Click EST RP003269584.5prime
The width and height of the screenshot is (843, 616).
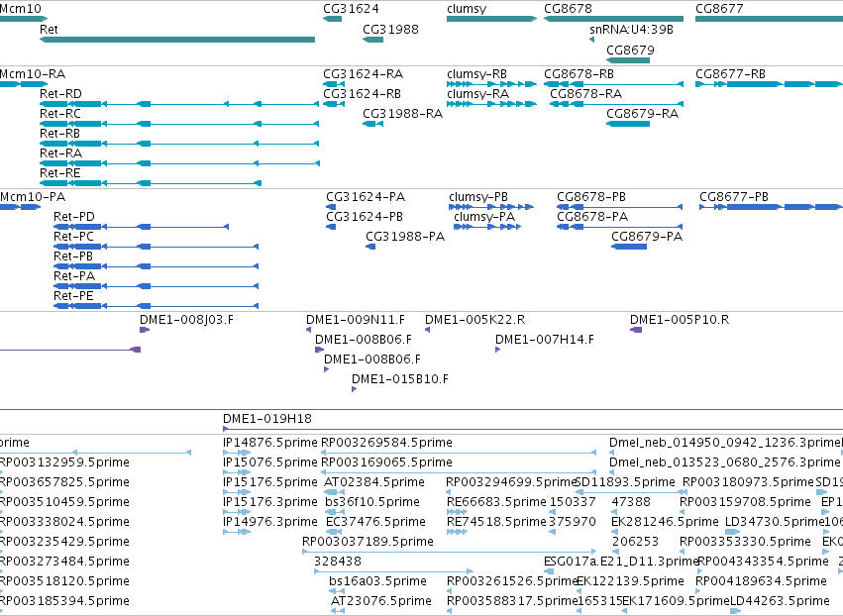point(459,454)
